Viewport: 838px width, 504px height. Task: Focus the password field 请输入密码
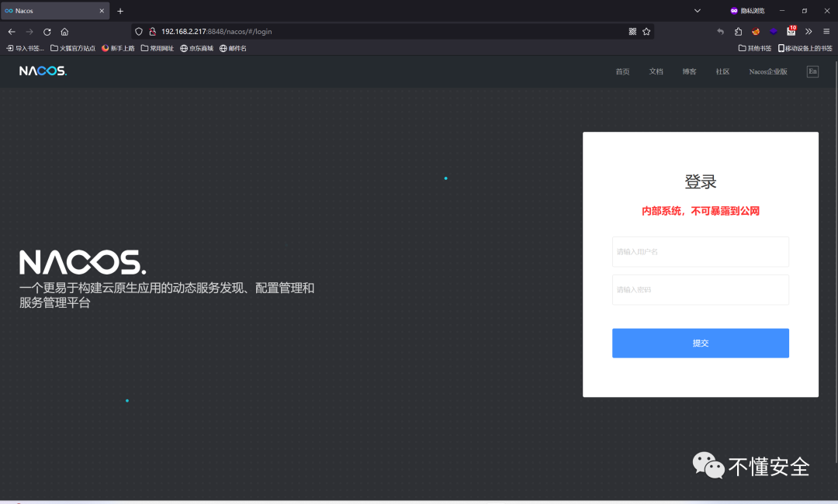pos(700,289)
